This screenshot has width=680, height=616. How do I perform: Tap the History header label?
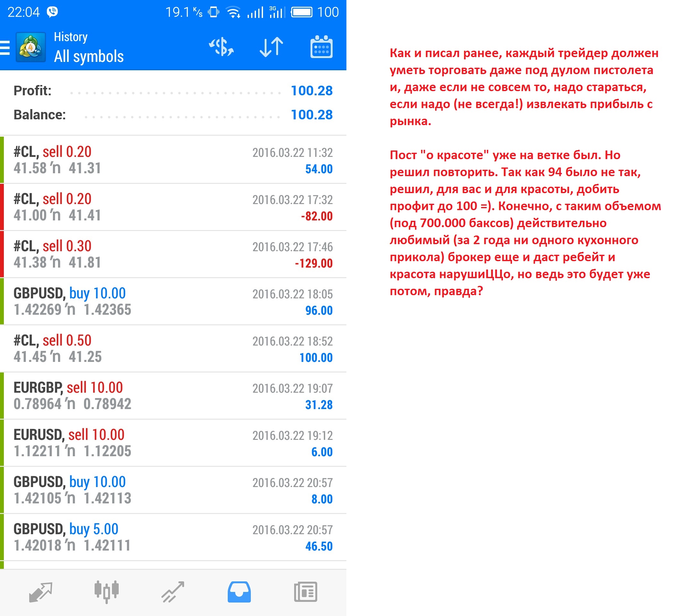71,37
